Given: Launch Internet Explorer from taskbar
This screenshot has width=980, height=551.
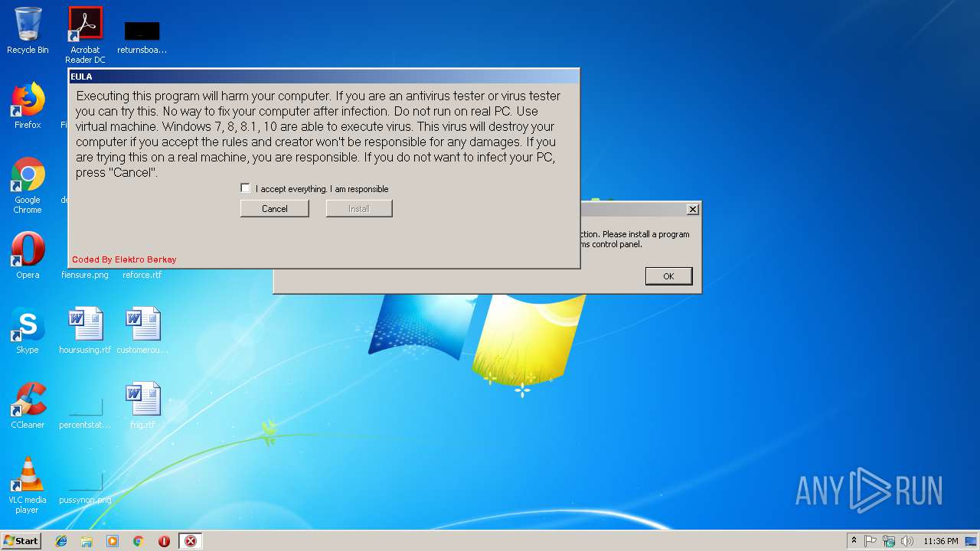Looking at the screenshot, I should pos(61,541).
